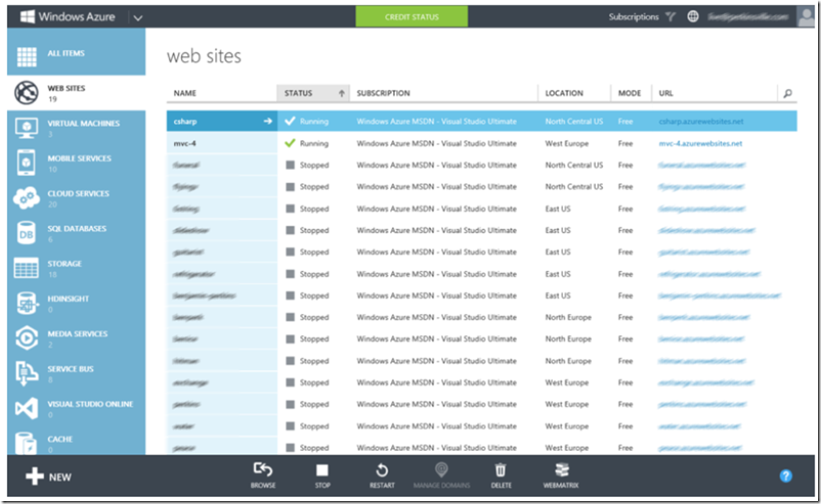Go to the Service Bus label
Screen dimensions: 821x504
[x=71, y=369]
